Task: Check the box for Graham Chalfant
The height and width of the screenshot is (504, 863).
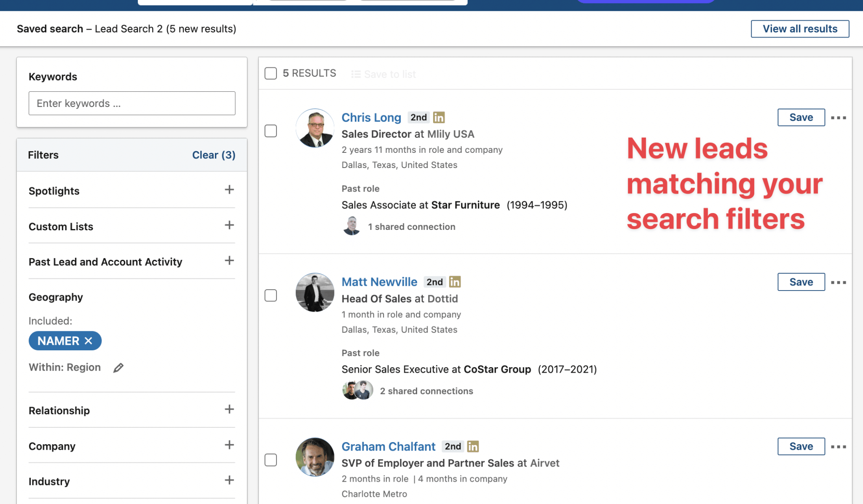Action: pos(271,460)
